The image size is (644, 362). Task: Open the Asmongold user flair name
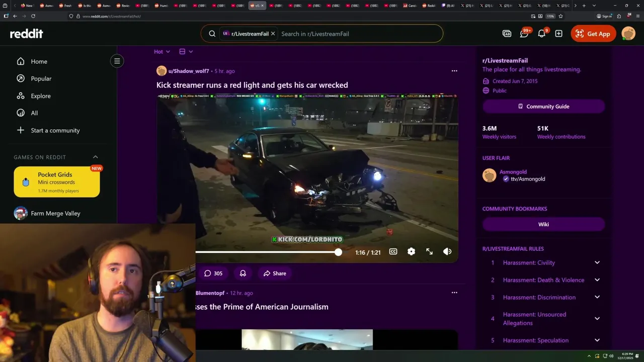[x=513, y=172]
